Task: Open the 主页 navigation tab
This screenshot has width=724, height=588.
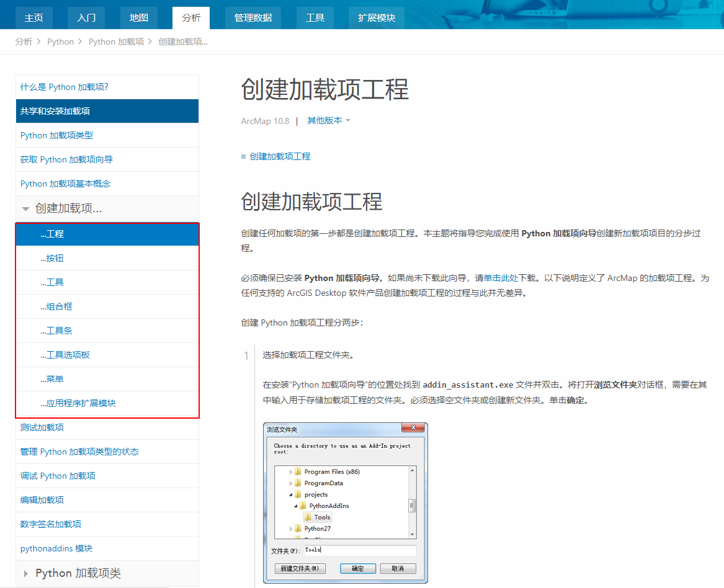Action: click(34, 18)
